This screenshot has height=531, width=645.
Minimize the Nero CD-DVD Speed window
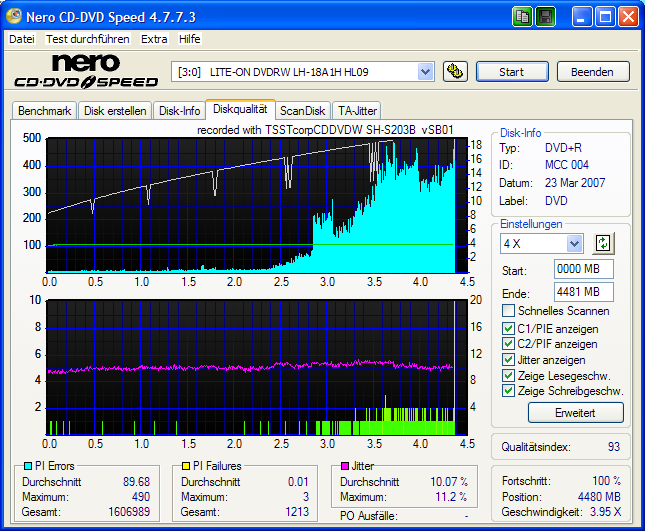click(x=582, y=17)
